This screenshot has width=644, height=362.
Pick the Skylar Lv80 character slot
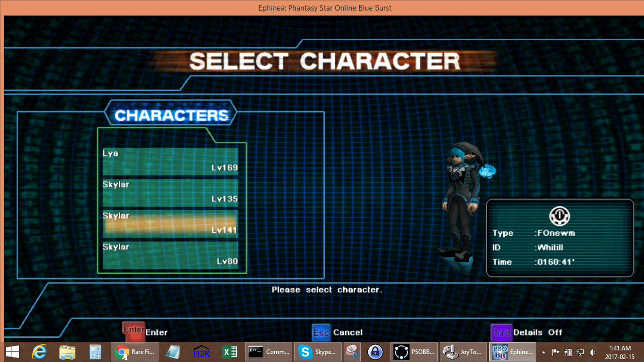tap(171, 254)
